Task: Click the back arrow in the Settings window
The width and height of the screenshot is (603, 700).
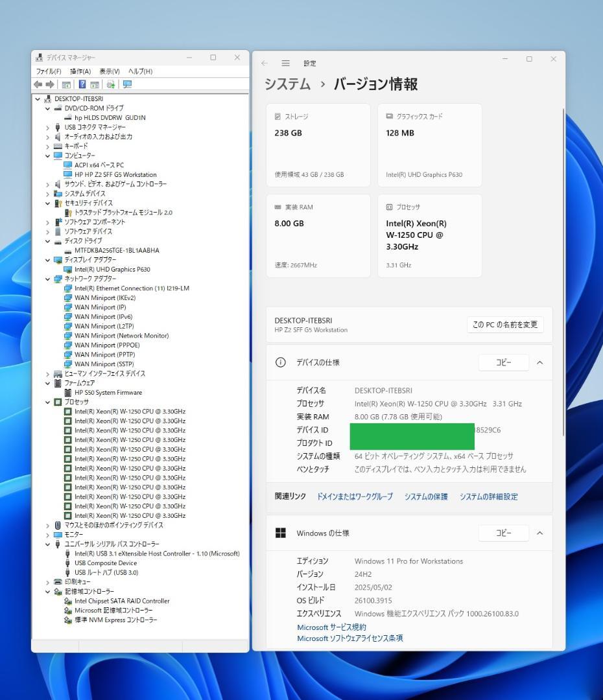Action: (x=264, y=62)
